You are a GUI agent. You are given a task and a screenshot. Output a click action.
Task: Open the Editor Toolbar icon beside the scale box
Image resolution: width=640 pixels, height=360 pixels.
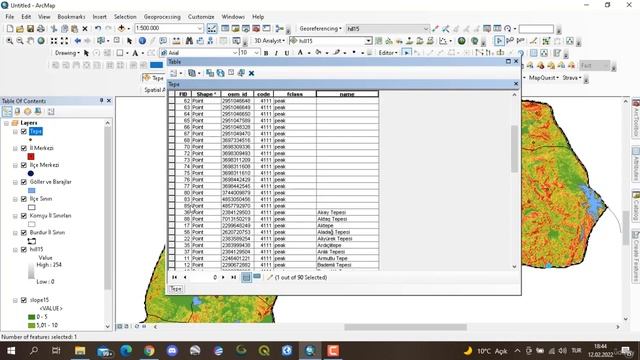[212, 29]
